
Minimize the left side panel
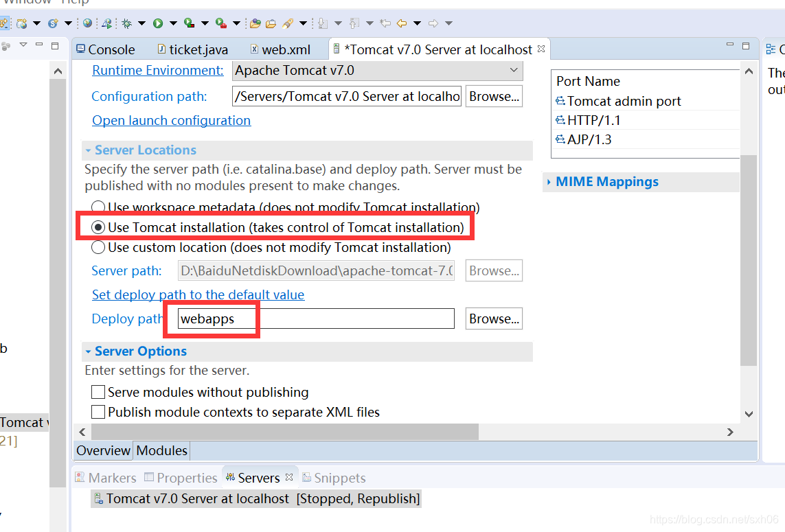39,45
